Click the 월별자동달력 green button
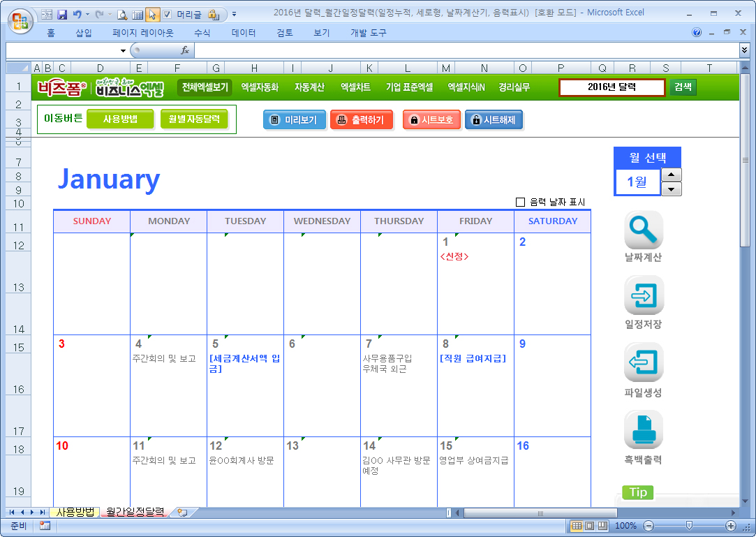This screenshot has width=756, height=537. coord(194,119)
